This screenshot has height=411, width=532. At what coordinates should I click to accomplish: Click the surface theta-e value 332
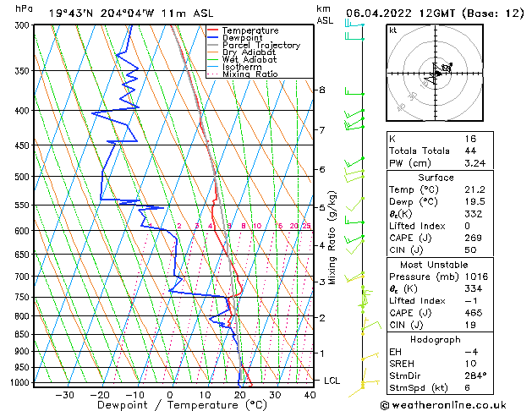[x=474, y=214]
